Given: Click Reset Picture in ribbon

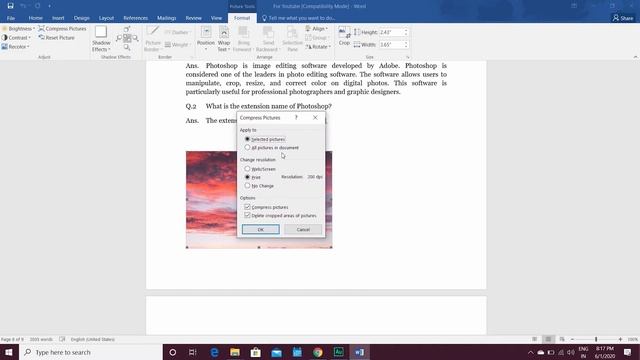Looking at the screenshot, I should 56,38.
